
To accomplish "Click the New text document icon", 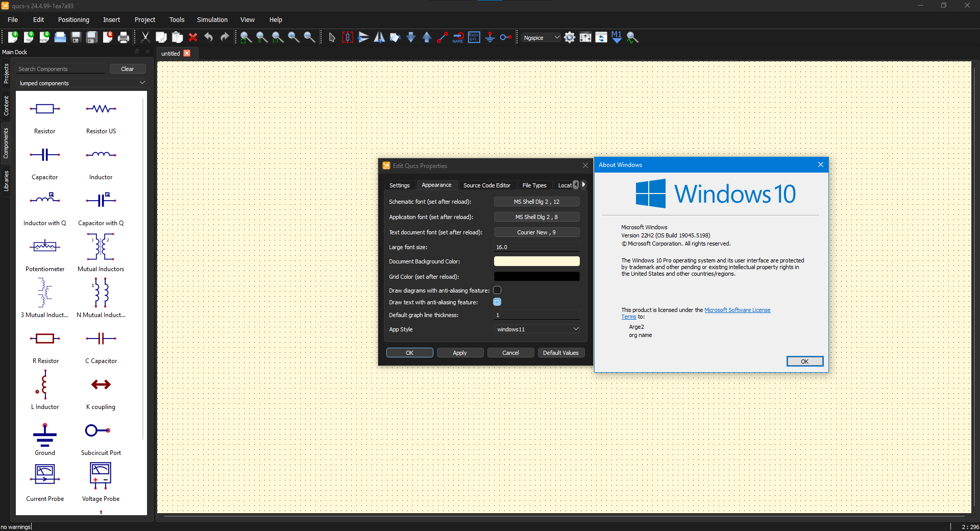I will coord(29,37).
